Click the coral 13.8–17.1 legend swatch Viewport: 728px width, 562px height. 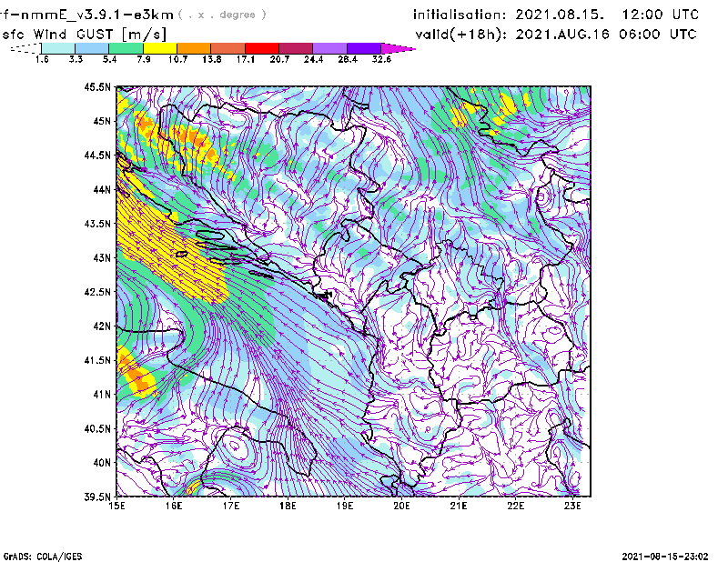pyautogui.click(x=228, y=48)
